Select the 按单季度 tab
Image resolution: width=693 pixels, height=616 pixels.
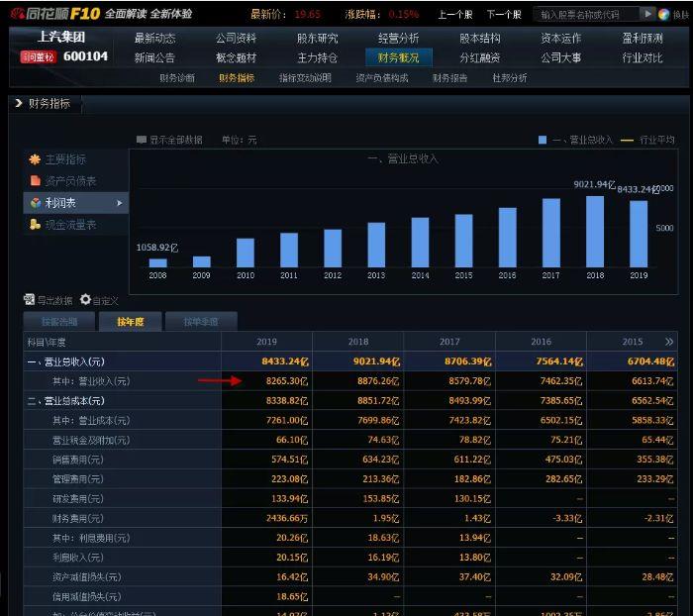pyautogui.click(x=201, y=322)
